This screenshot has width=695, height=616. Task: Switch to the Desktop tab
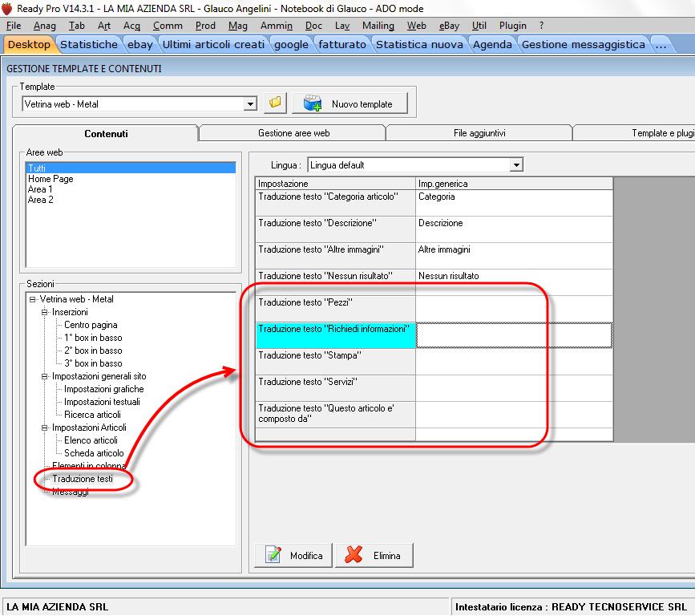point(29,44)
